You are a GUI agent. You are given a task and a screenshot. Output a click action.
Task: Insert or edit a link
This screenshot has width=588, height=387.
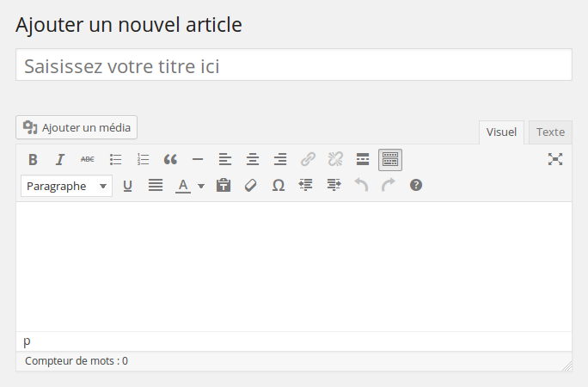pos(308,160)
